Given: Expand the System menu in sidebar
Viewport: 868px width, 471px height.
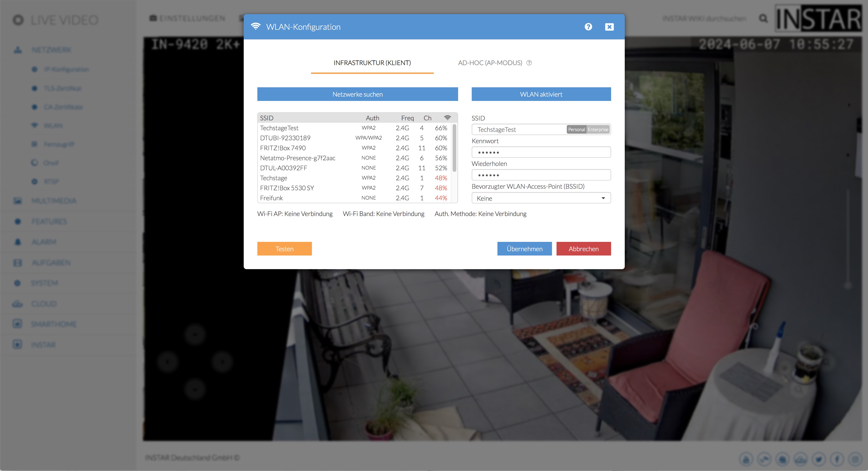Looking at the screenshot, I should pos(45,283).
